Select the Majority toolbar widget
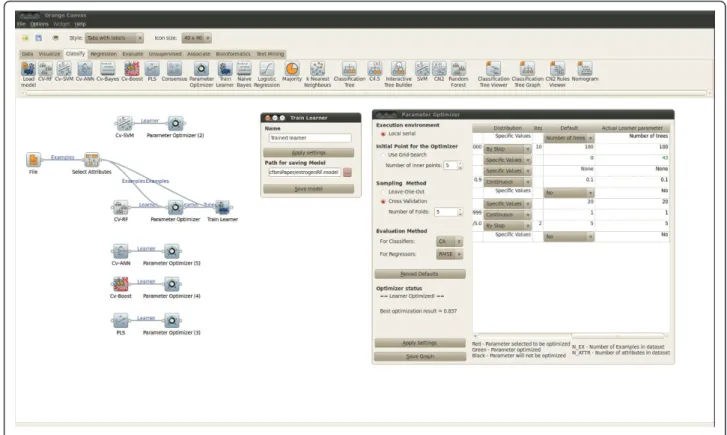 tap(292, 69)
